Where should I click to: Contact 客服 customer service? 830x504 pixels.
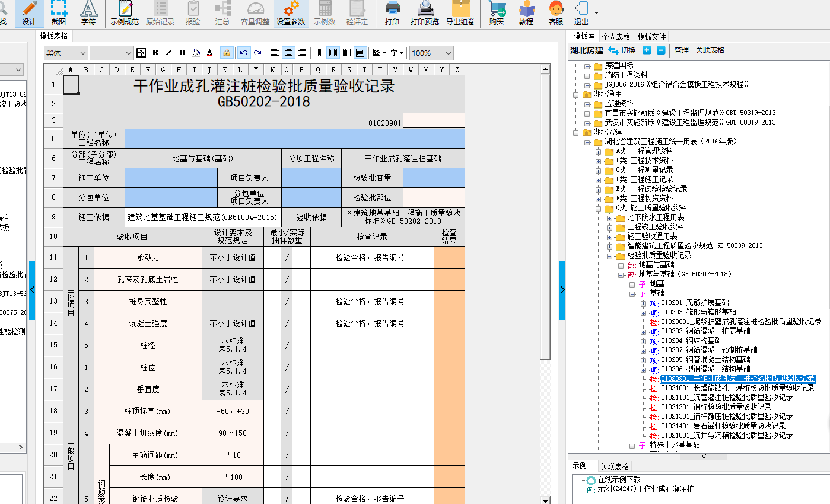556,14
